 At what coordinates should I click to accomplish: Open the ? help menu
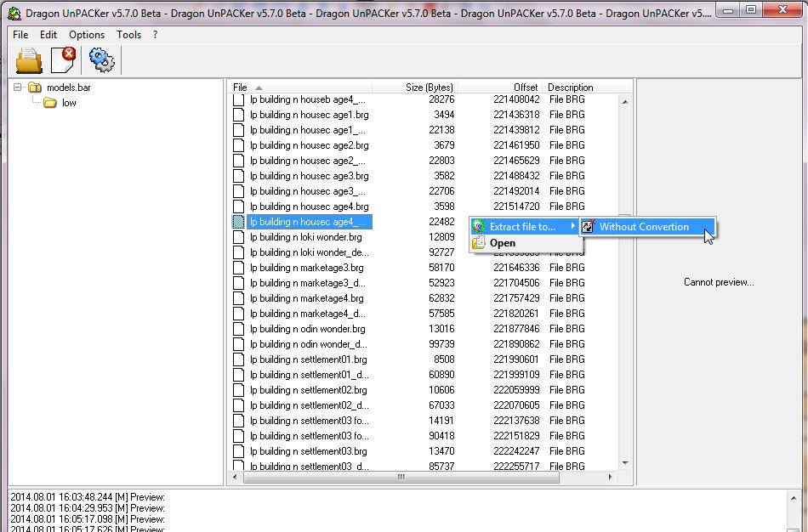155,35
